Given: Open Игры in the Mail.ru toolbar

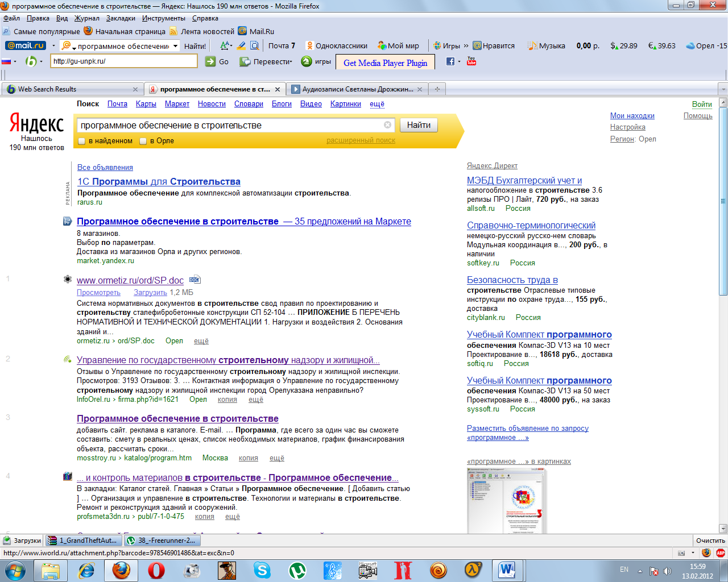Looking at the screenshot, I should (446, 45).
